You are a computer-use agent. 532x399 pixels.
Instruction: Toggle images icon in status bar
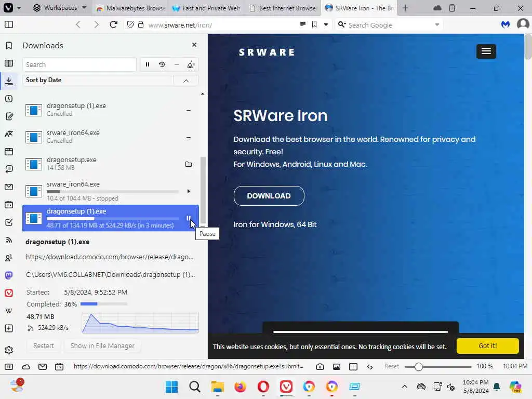pyautogui.click(x=336, y=366)
